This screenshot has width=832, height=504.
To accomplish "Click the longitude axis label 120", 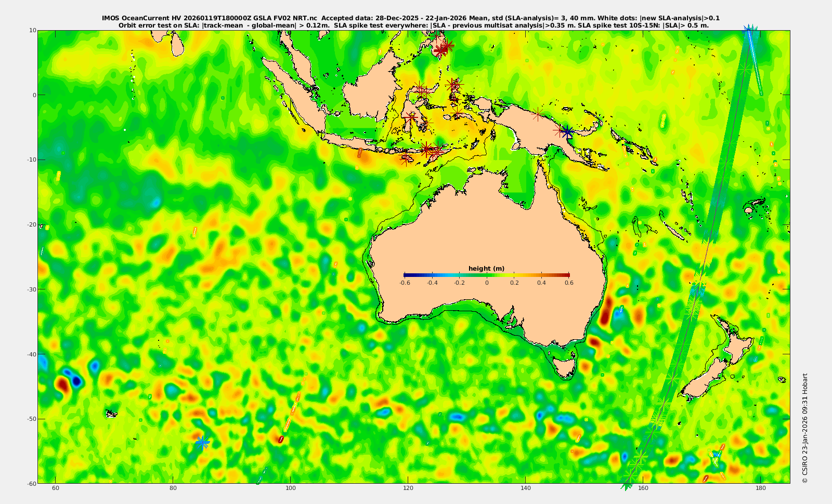I will [x=408, y=488].
